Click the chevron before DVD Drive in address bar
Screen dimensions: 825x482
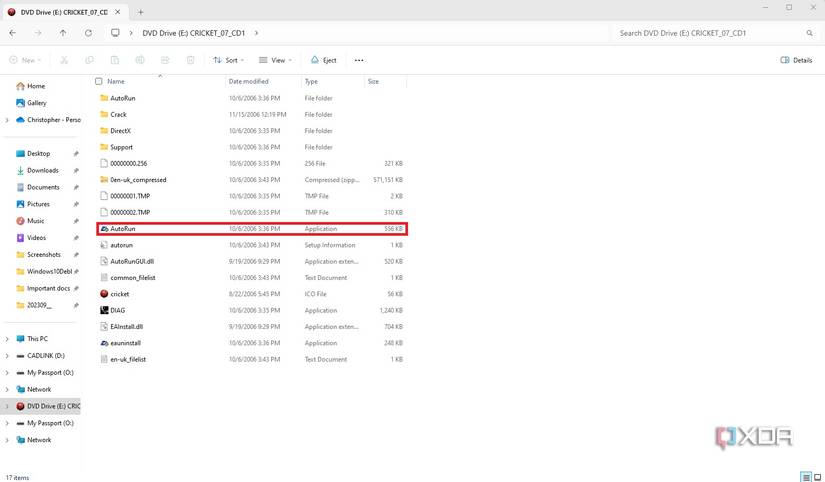pos(131,33)
